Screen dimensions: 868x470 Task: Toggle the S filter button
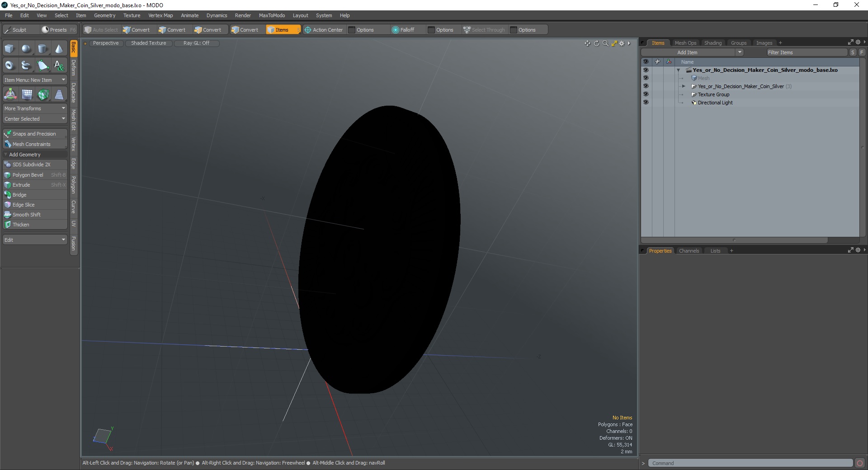coord(853,52)
